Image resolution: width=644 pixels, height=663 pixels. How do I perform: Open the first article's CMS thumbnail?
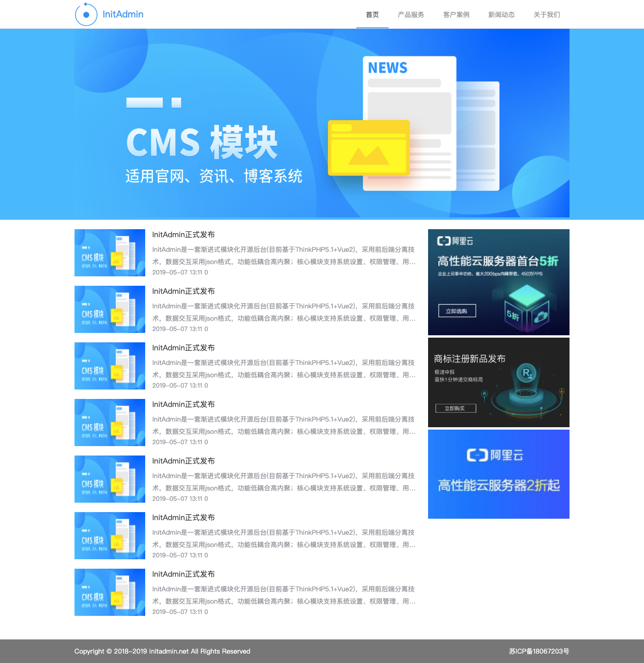(x=110, y=253)
